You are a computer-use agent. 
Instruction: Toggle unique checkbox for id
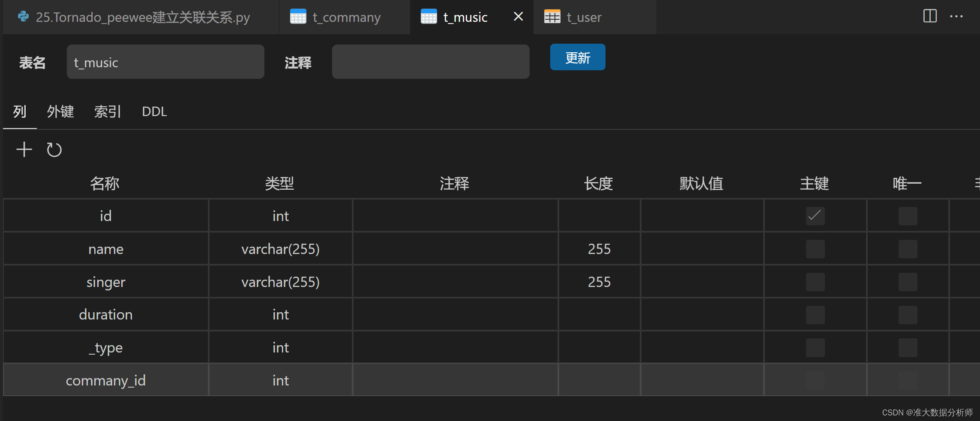(908, 216)
